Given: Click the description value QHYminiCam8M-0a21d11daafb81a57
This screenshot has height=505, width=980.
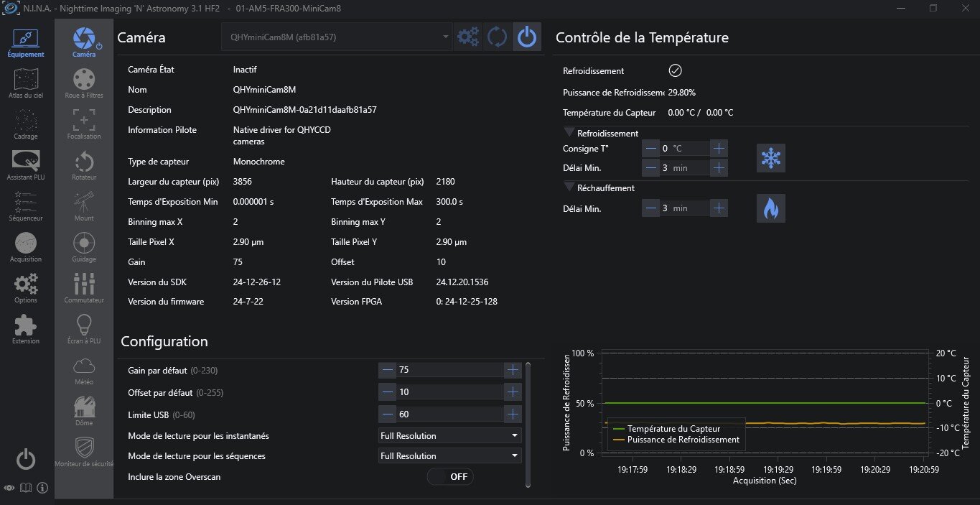Looking at the screenshot, I should pos(305,110).
